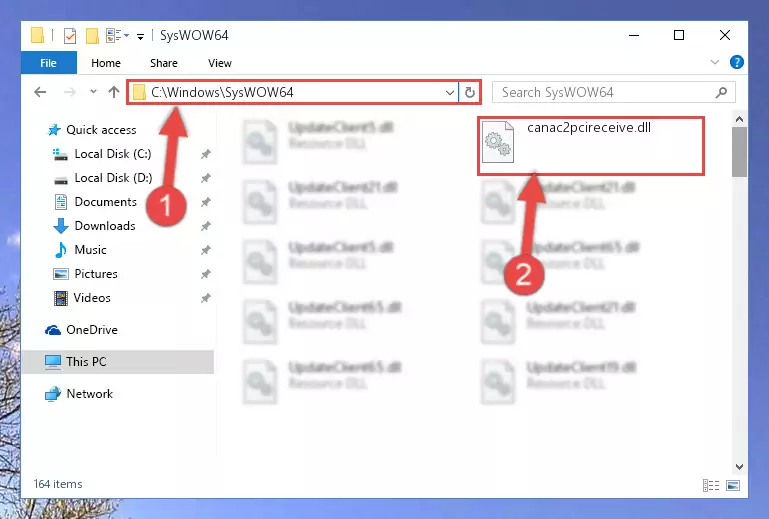Open the recent locations dropdown arrow
The image size is (769, 519).
pyautogui.click(x=93, y=91)
